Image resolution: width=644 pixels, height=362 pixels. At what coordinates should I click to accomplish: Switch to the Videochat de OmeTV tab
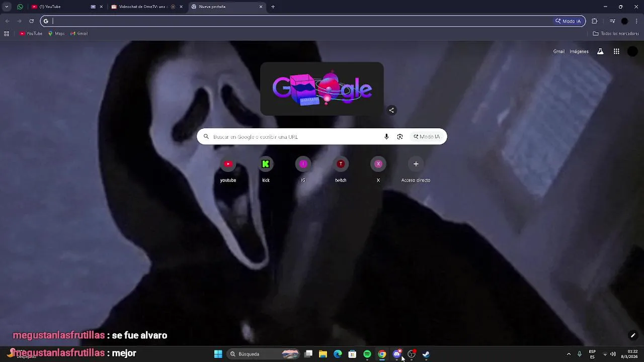(147, 7)
